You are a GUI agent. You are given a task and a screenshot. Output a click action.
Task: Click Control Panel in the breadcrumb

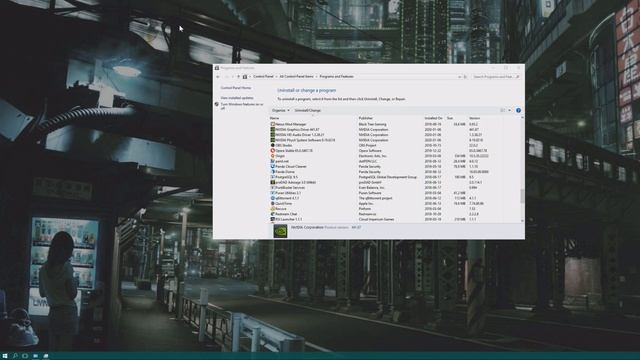pos(263,77)
